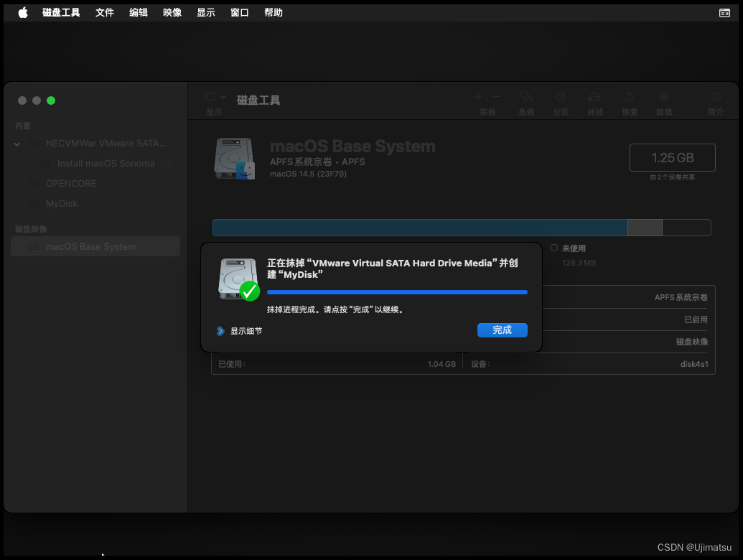
Task: Click the add volume plus icon
Action: [478, 97]
